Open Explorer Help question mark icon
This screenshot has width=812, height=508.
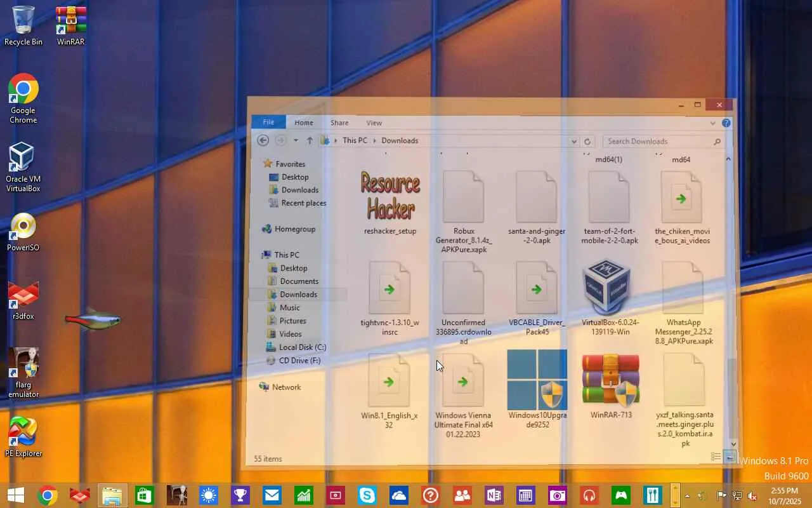pyautogui.click(x=726, y=123)
